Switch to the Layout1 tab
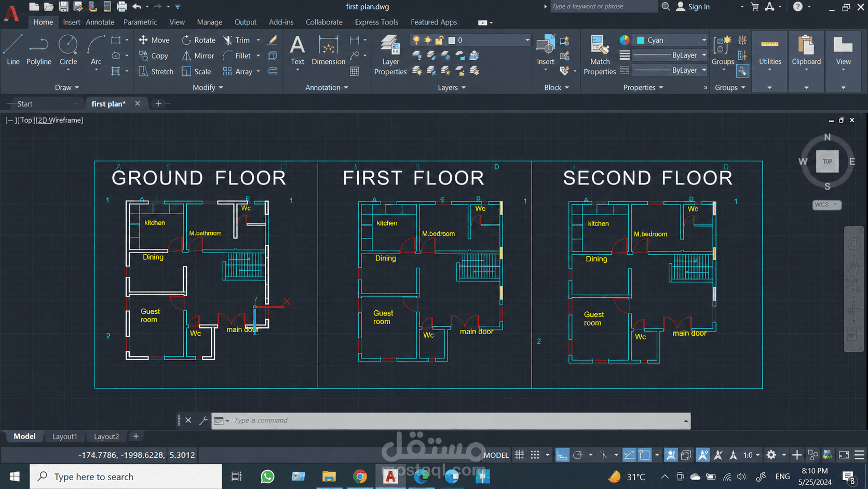Viewport: 868px width, 489px height. pos(65,437)
